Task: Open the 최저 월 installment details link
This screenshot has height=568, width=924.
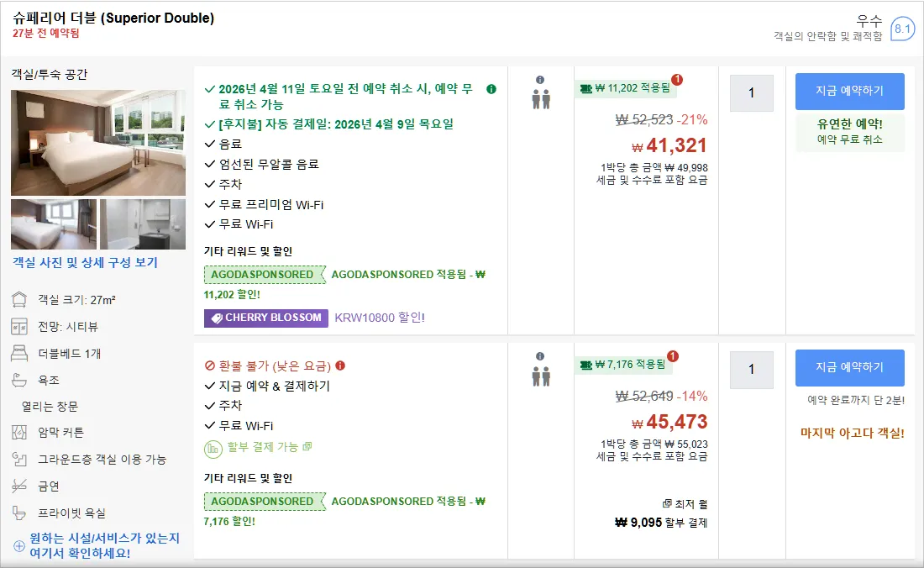Action: tap(685, 504)
